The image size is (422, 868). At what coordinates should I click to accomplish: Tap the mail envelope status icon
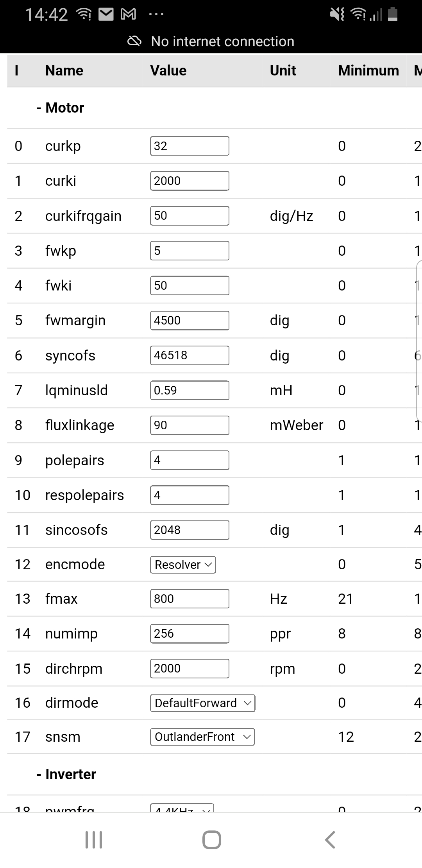point(105,14)
